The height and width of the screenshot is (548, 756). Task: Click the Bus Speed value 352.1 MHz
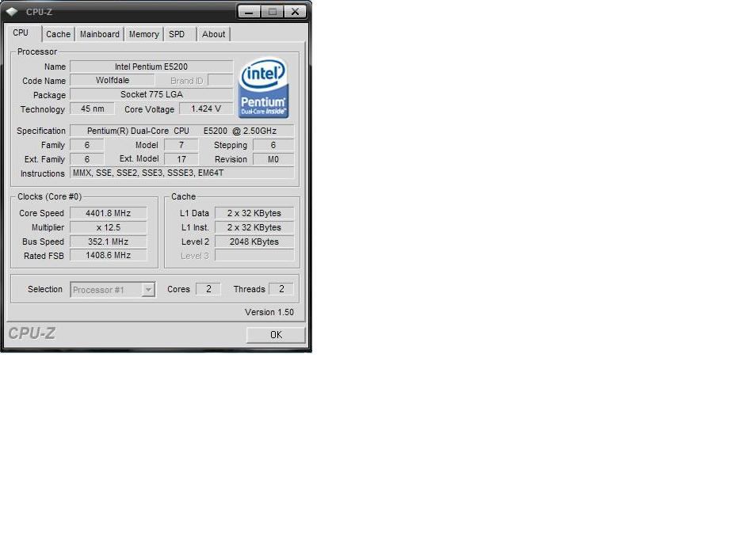tap(109, 242)
